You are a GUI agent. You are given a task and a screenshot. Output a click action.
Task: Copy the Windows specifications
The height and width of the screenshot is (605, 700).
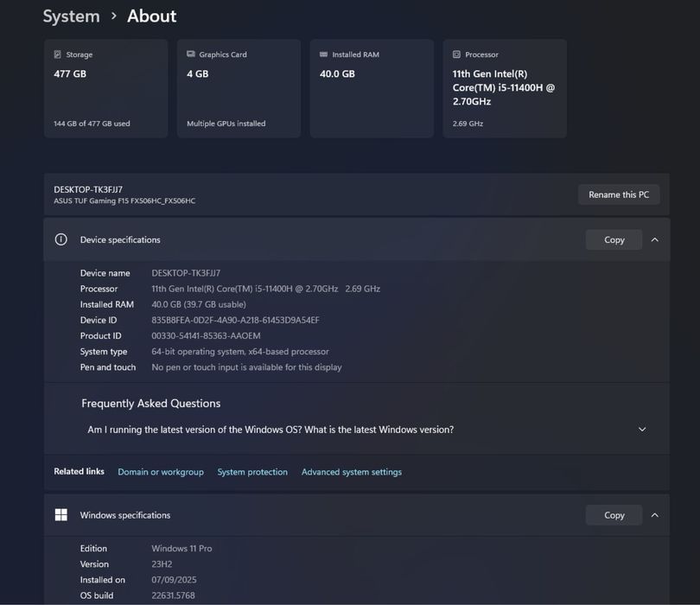tap(614, 515)
